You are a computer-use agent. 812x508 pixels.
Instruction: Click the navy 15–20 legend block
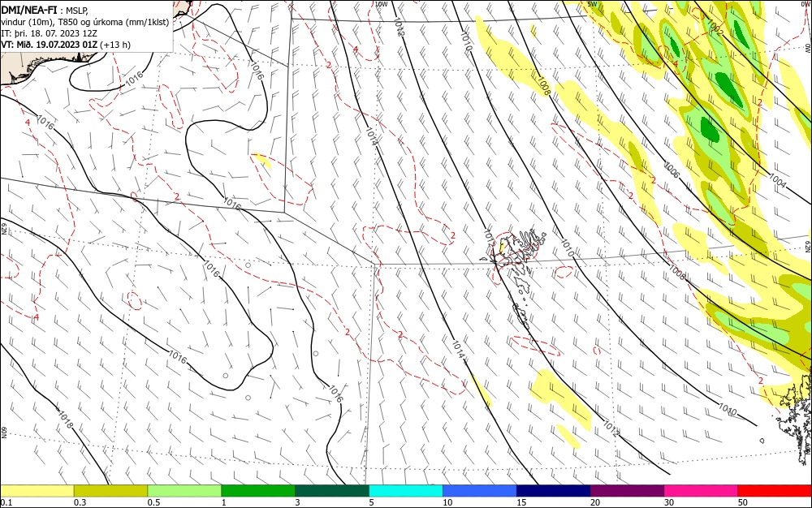point(554,491)
